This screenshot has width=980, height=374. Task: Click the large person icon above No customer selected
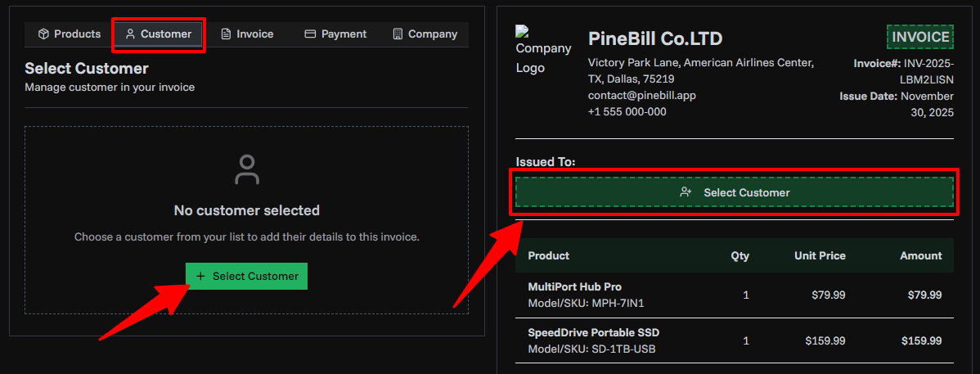pos(246,169)
